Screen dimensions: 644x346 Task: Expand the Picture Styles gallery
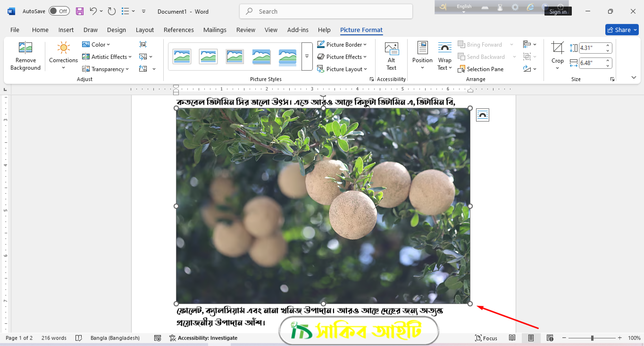307,57
